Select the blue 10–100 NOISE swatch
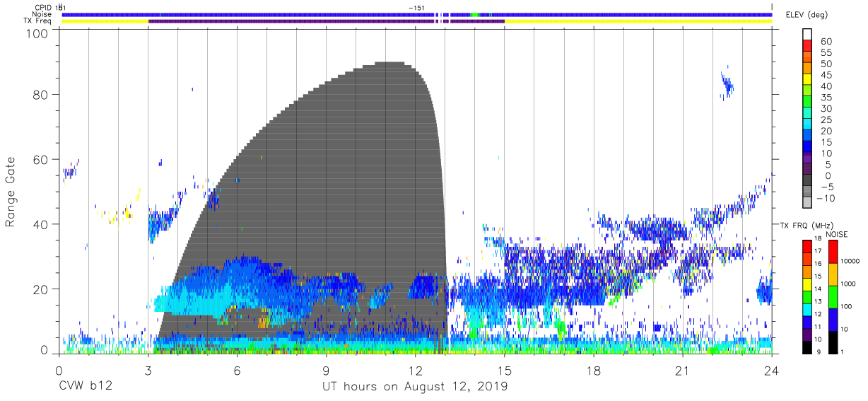This screenshot has width=868, height=401. tap(833, 320)
